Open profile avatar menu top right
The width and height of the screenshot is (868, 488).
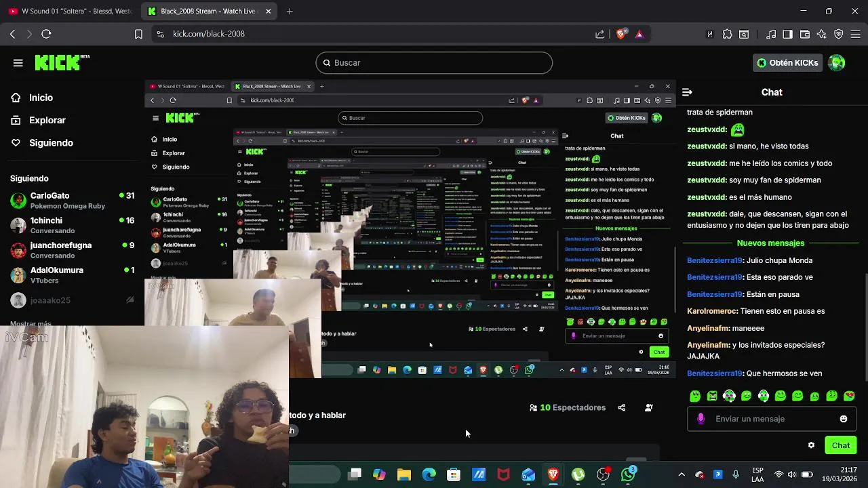tap(837, 63)
